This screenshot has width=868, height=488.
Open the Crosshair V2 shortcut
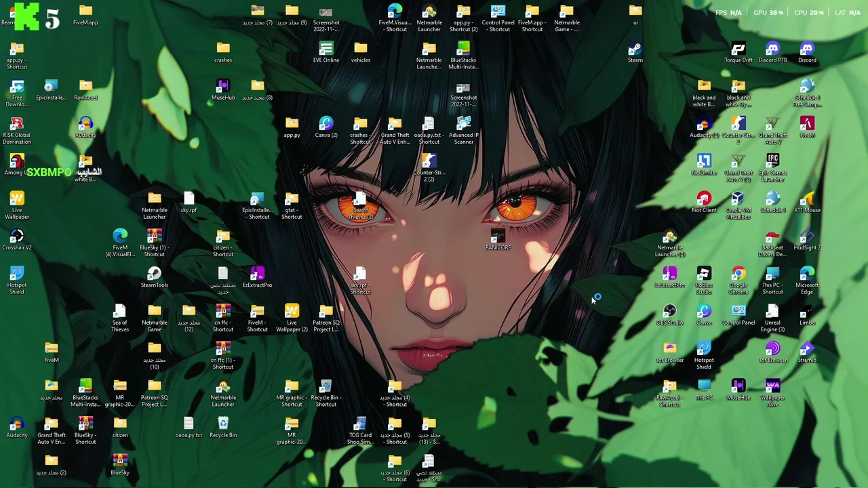click(x=17, y=239)
